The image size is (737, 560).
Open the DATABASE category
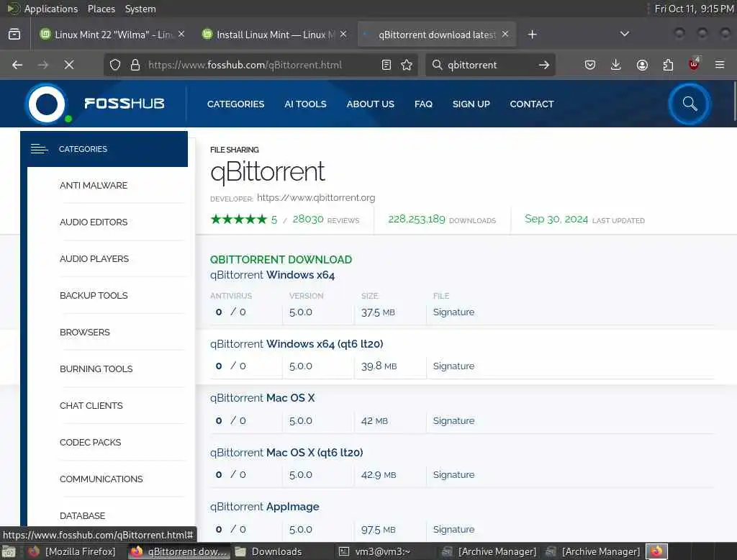82,515
